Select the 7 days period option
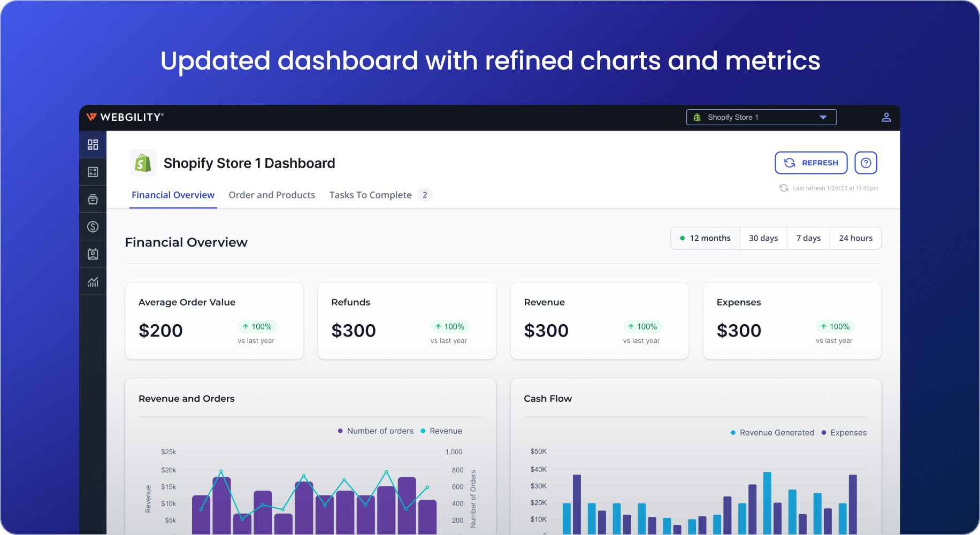 [x=808, y=238]
